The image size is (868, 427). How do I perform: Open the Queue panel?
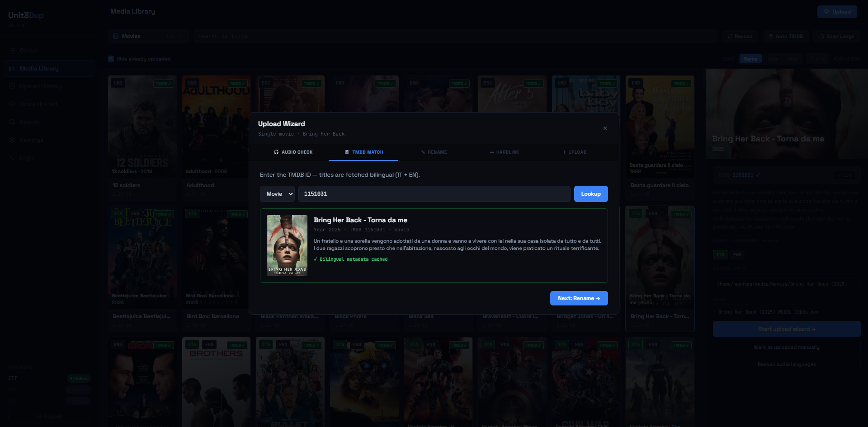(28, 50)
